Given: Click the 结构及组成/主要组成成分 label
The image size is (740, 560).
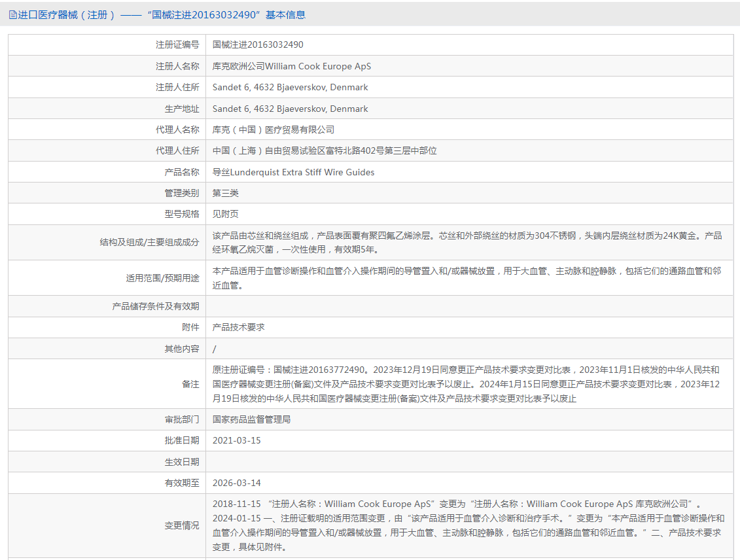Looking at the screenshot, I should tap(149, 243).
